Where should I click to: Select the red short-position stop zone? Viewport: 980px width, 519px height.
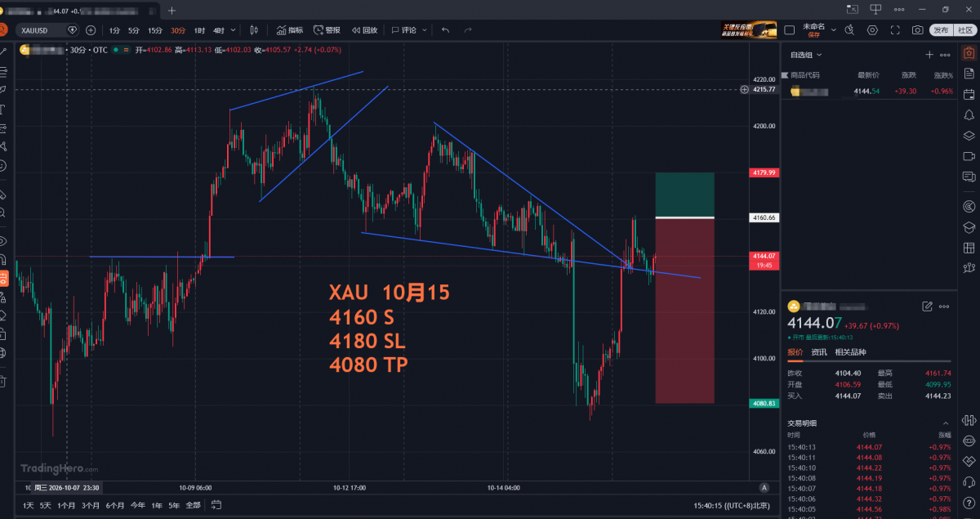[x=685, y=311]
